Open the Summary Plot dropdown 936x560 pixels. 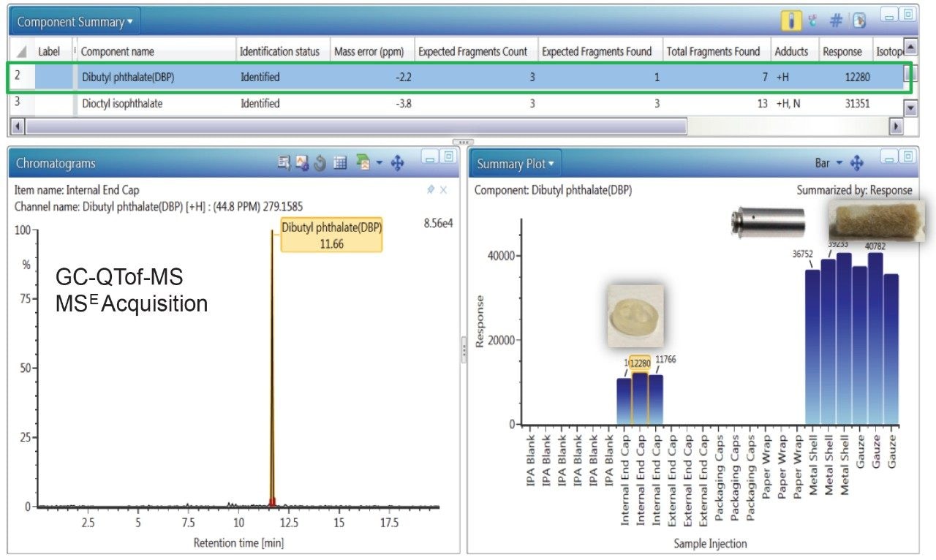516,164
